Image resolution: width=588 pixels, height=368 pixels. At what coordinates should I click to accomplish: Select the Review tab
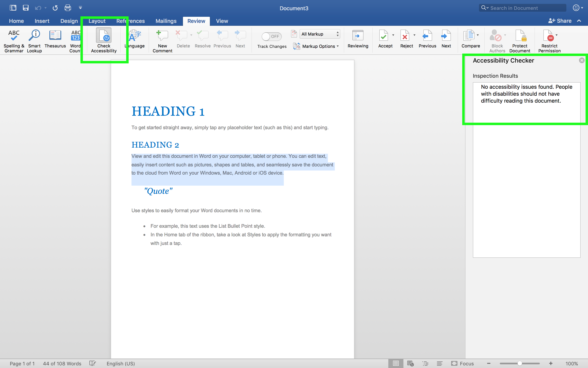tap(196, 21)
